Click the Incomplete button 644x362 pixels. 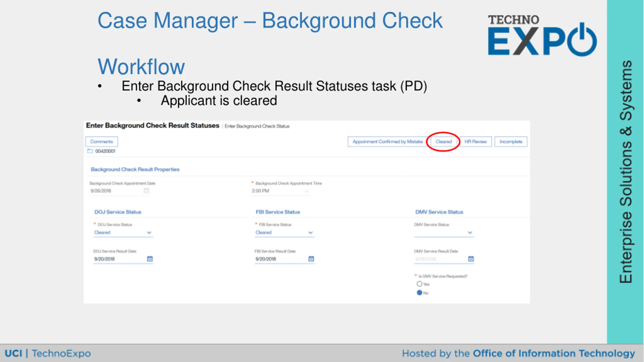point(511,142)
